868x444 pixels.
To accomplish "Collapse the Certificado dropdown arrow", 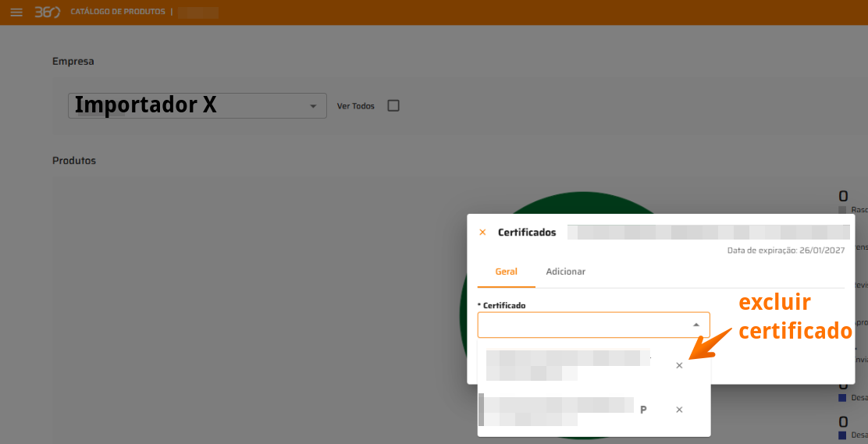I will point(695,325).
